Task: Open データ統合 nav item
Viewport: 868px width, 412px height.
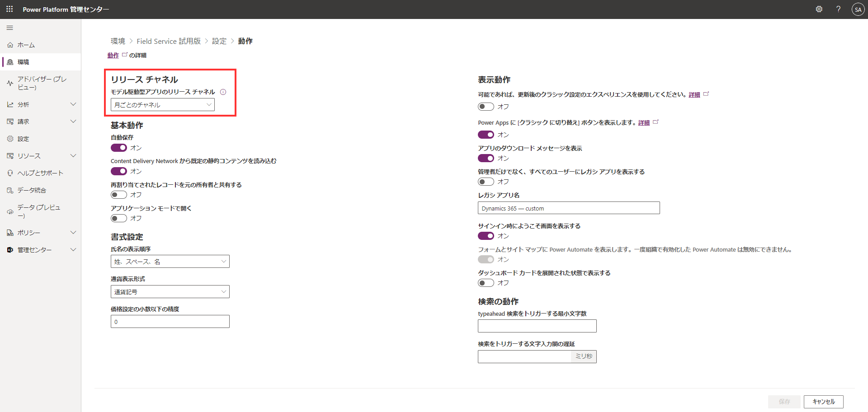Action: point(41,190)
